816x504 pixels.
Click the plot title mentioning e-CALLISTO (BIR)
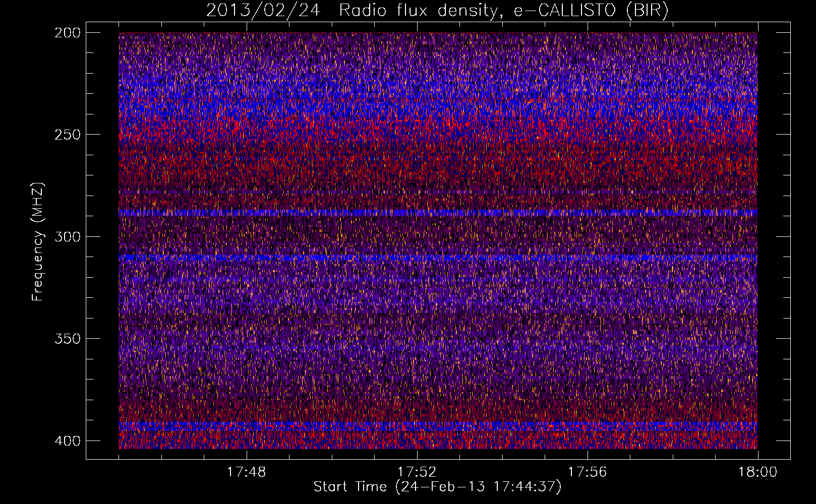coord(438,11)
